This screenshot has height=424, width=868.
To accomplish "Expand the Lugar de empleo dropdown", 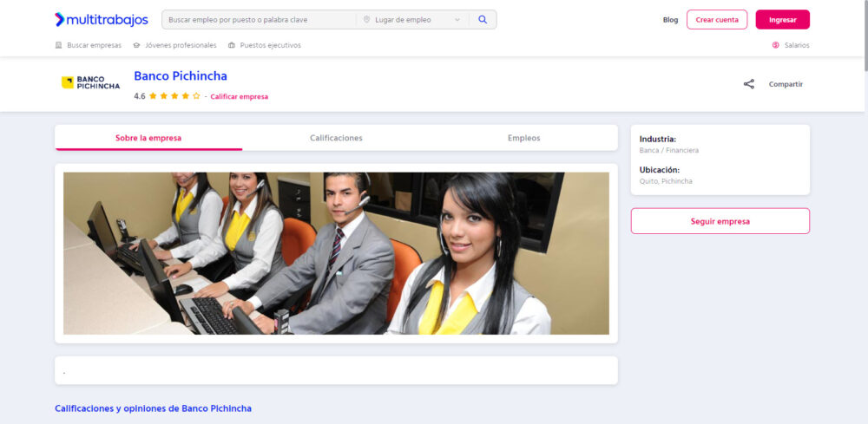I will 412,20.
